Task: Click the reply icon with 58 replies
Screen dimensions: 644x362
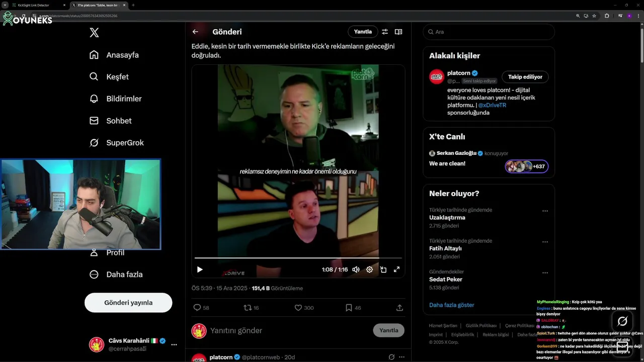Action: 197,308
